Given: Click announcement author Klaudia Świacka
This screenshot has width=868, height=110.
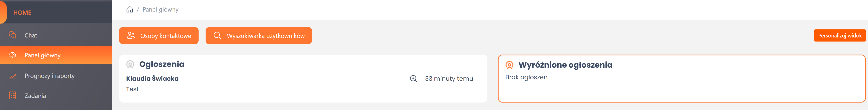Looking at the screenshot, I should [x=152, y=79].
